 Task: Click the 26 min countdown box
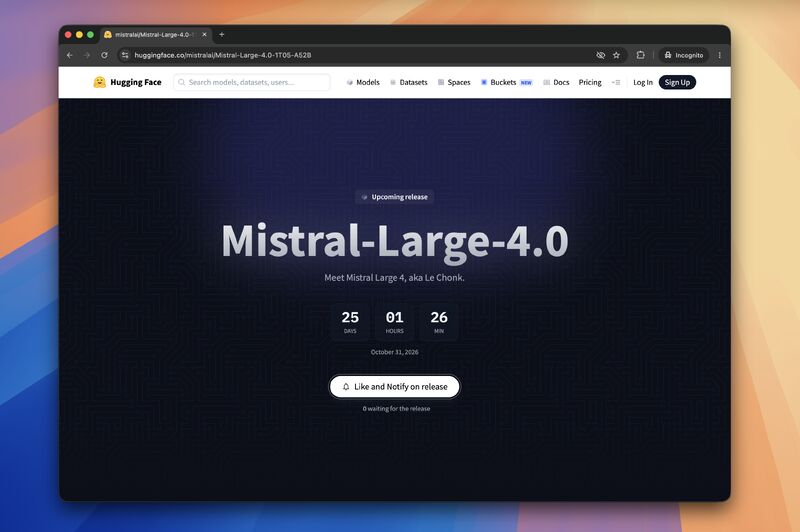pyautogui.click(x=439, y=322)
